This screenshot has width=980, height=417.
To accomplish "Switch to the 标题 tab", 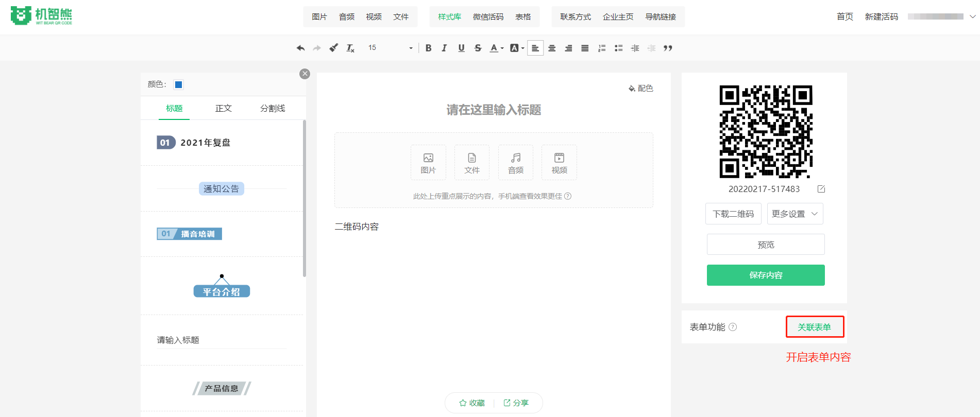I will coord(174,108).
